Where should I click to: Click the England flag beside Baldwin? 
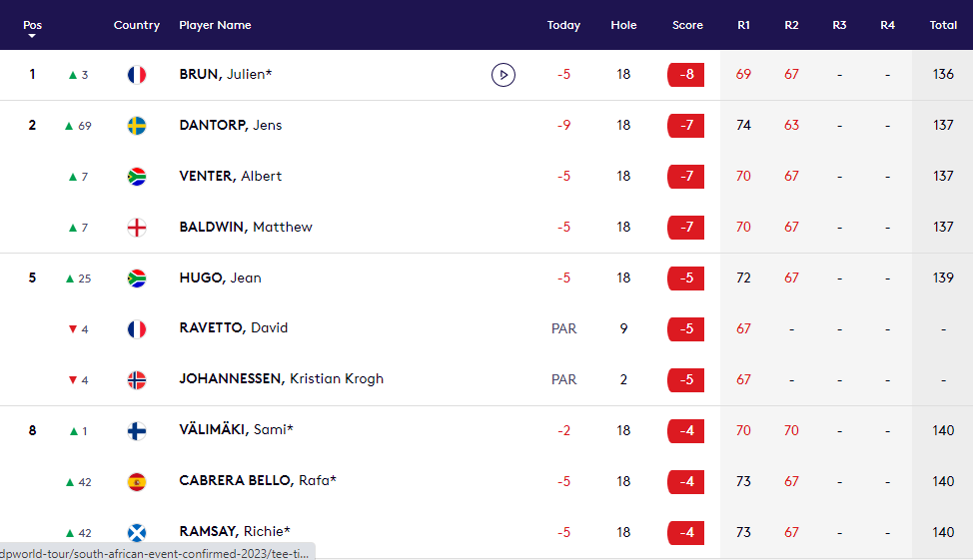(137, 228)
